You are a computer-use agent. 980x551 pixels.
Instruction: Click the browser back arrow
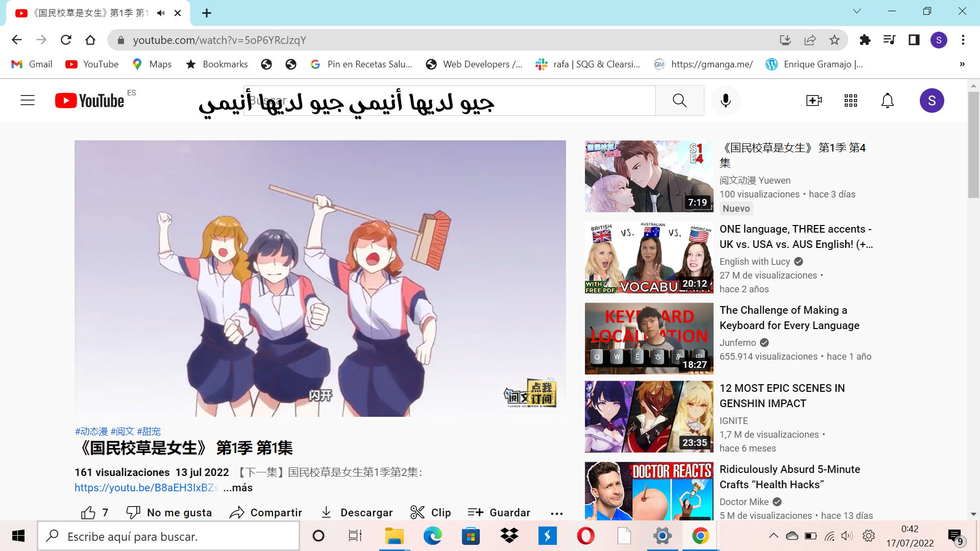(17, 40)
